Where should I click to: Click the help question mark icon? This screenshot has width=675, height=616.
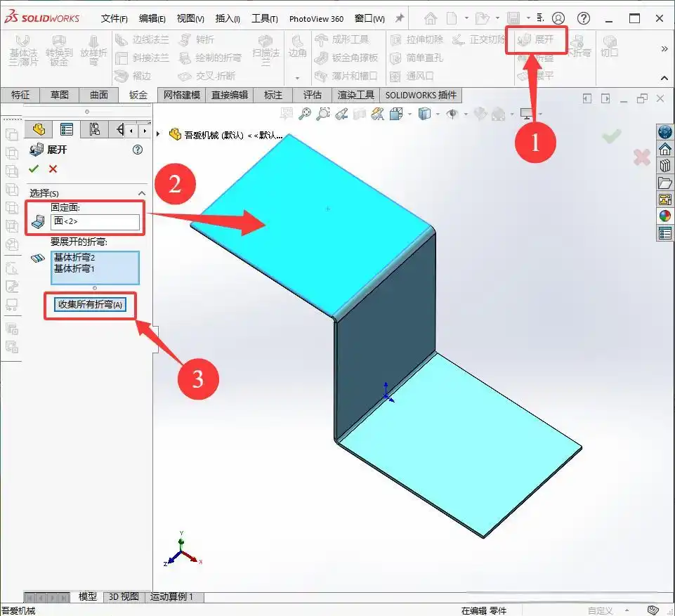[583, 18]
